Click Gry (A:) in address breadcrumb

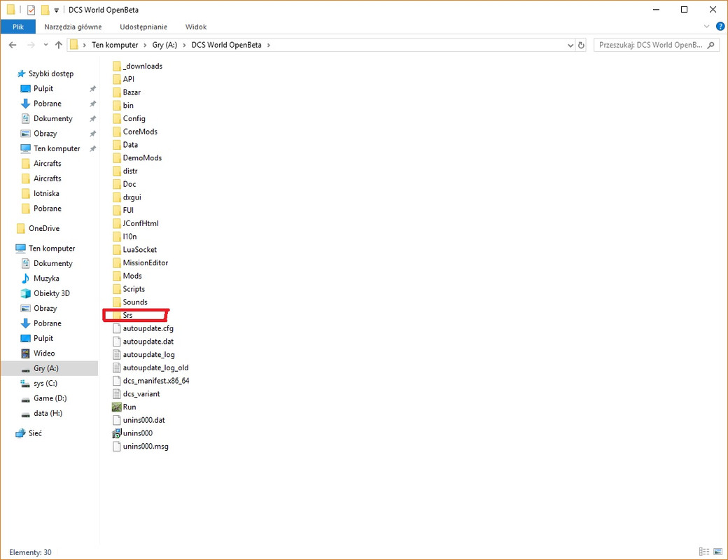(164, 45)
